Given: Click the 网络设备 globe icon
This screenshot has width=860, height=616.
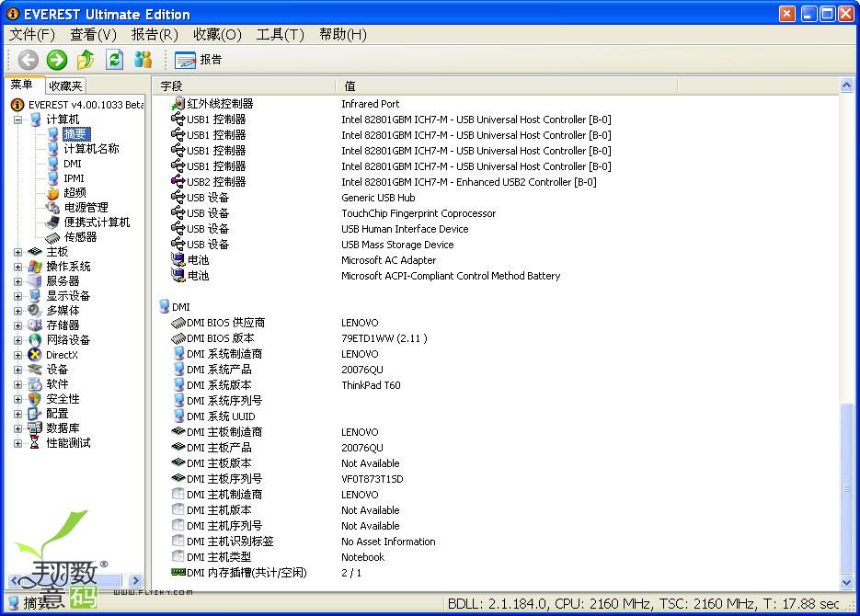Looking at the screenshot, I should [35, 340].
